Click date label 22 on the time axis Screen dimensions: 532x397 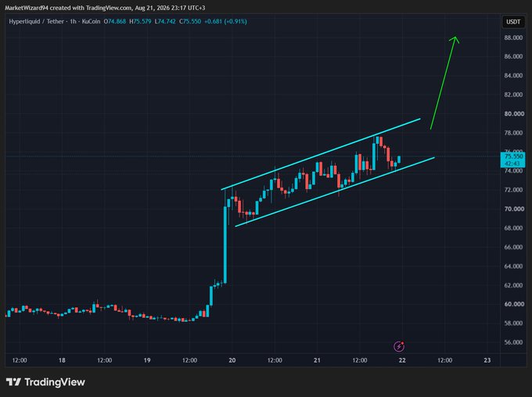pyautogui.click(x=402, y=360)
